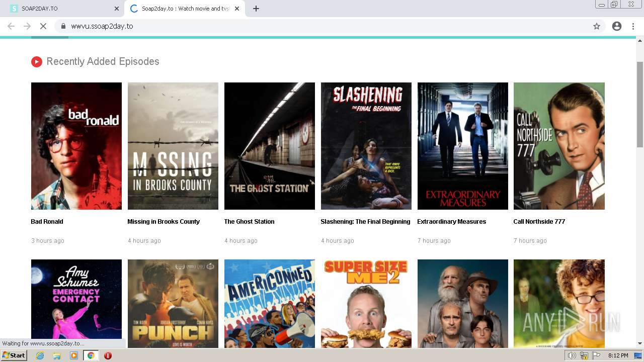This screenshot has height=362, width=644.
Task: Click the Action Center flag tray icon
Action: click(x=596, y=355)
